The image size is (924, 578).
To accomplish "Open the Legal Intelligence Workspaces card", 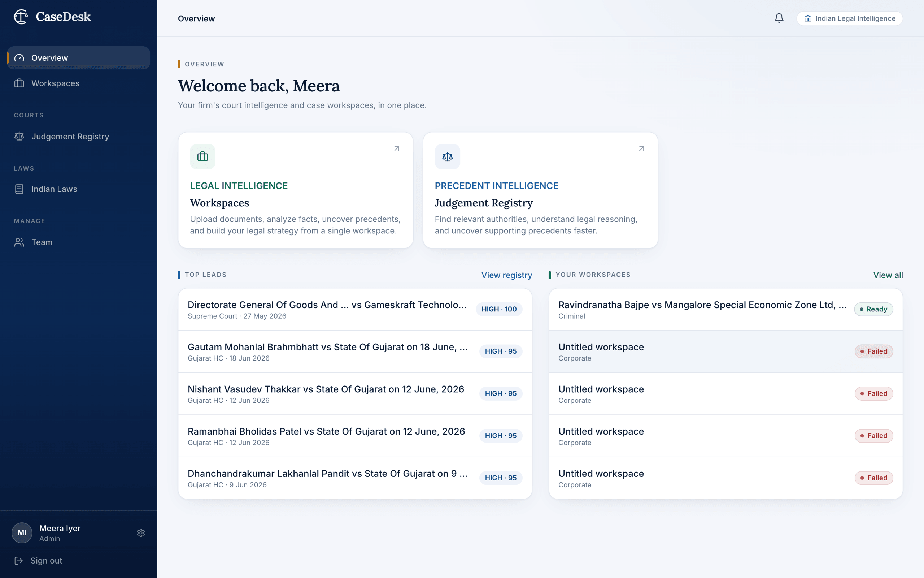I will coord(296,190).
